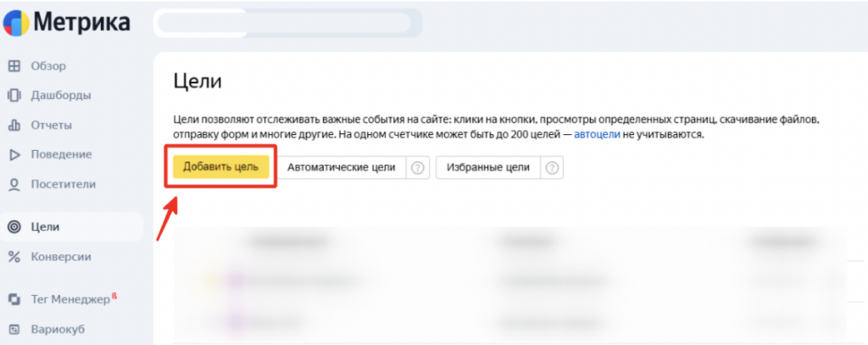Click the Цели page heading

(x=197, y=81)
